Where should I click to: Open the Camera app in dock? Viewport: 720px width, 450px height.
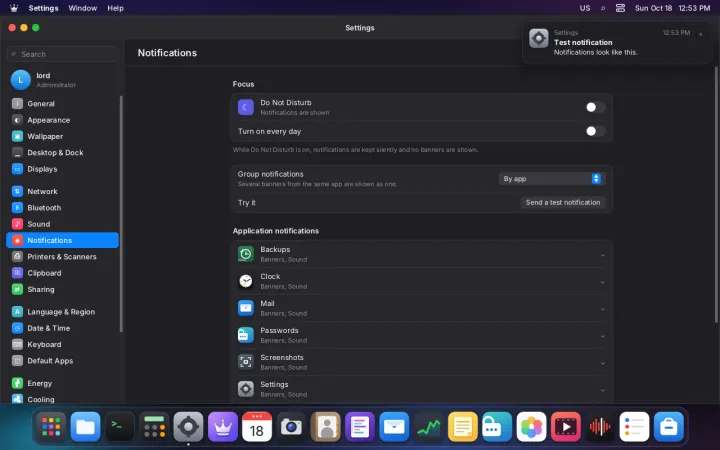point(291,427)
